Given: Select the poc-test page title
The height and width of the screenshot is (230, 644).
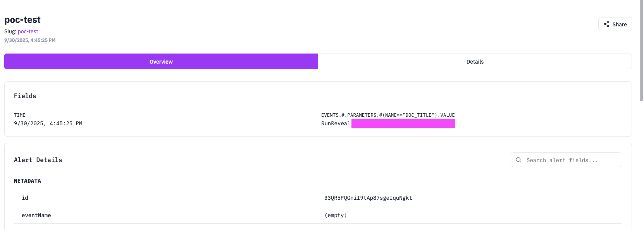Looking at the screenshot, I should point(22,20).
